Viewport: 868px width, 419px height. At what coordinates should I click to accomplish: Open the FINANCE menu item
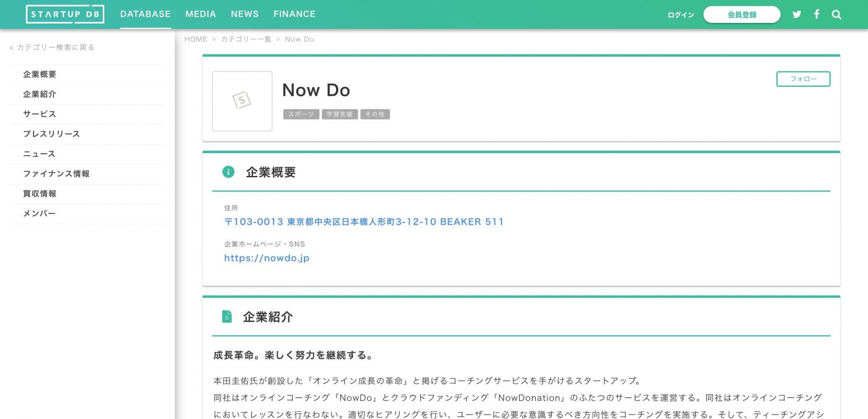click(x=294, y=14)
